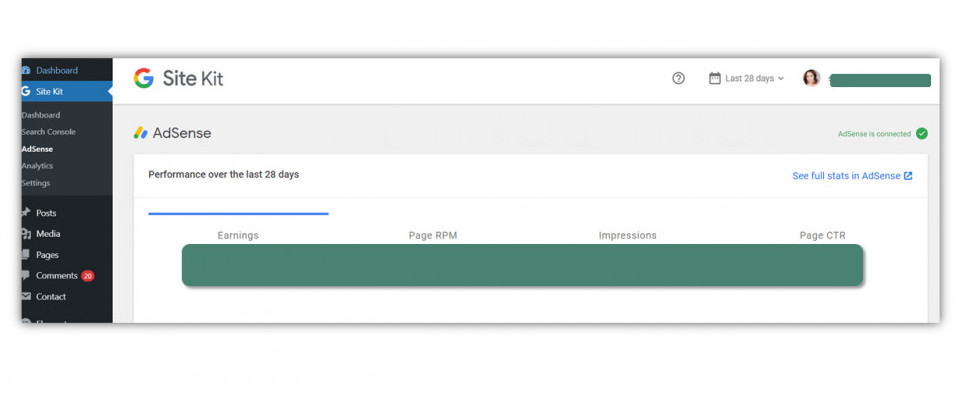Open the Site Kit Settings submenu item
This screenshot has height=400, width=962.
pos(36,183)
